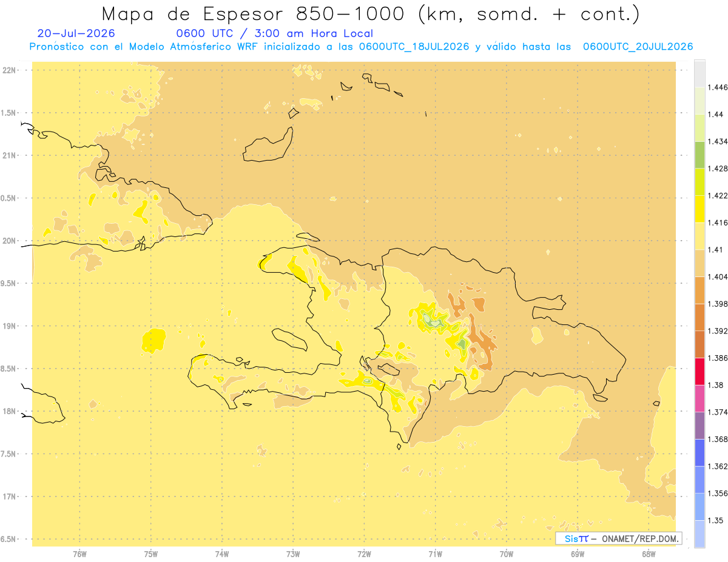
Task: Click the longitude label '68W'
Action: 649,554
